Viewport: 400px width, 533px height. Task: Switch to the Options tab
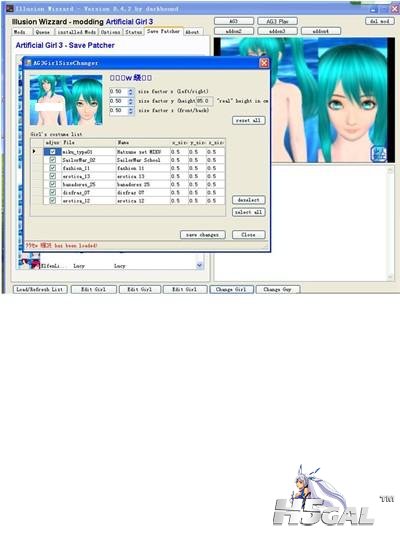click(110, 32)
